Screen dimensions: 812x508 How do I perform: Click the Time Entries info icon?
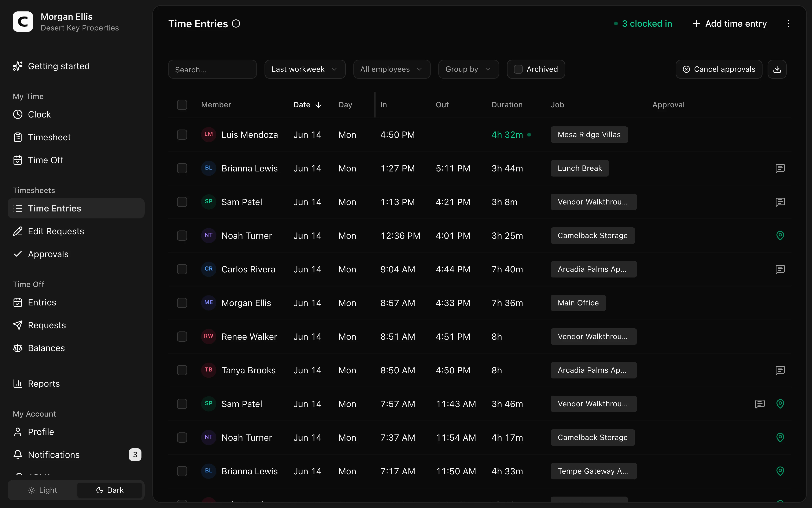coord(236,23)
